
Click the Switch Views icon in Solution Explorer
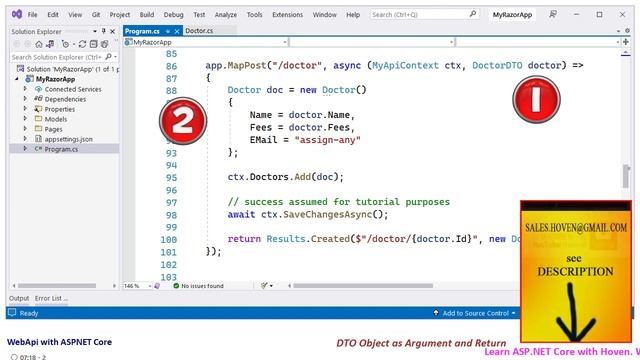point(50,44)
